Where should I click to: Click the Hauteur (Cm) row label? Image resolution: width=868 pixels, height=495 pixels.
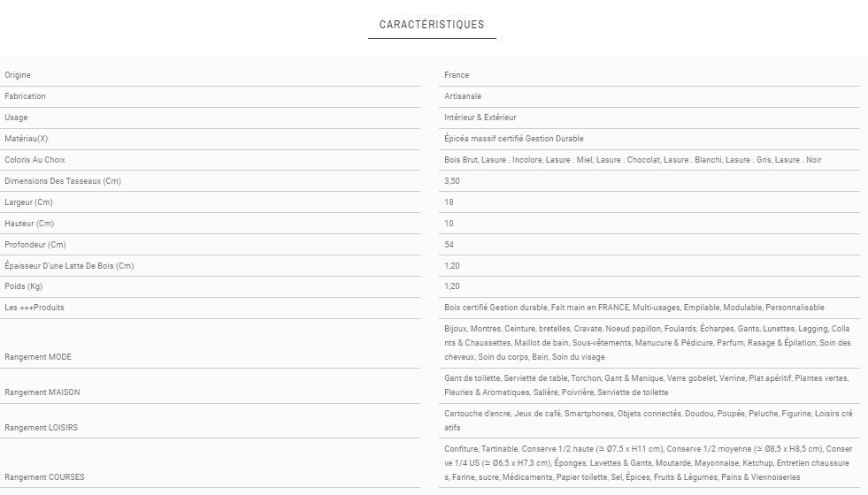click(x=29, y=224)
